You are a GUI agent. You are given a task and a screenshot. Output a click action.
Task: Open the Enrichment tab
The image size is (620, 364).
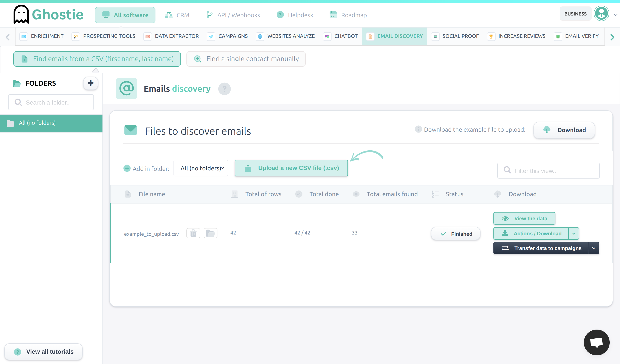[x=42, y=36]
